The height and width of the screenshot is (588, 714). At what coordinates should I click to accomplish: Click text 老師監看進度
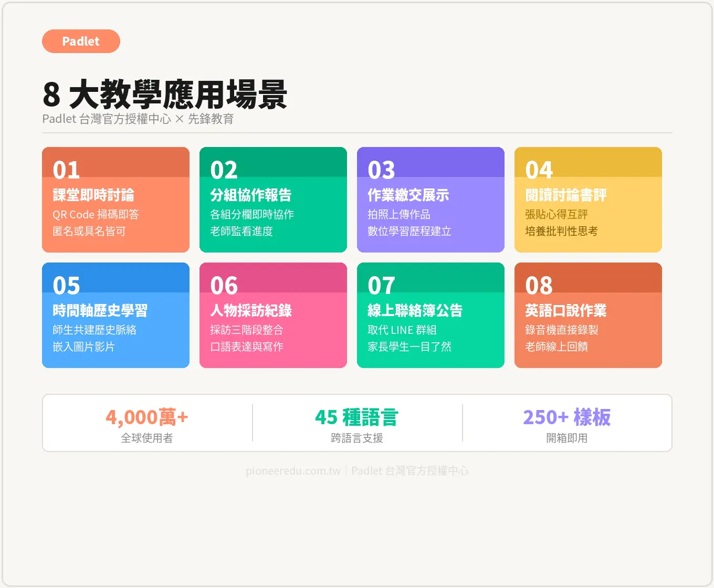click(241, 232)
